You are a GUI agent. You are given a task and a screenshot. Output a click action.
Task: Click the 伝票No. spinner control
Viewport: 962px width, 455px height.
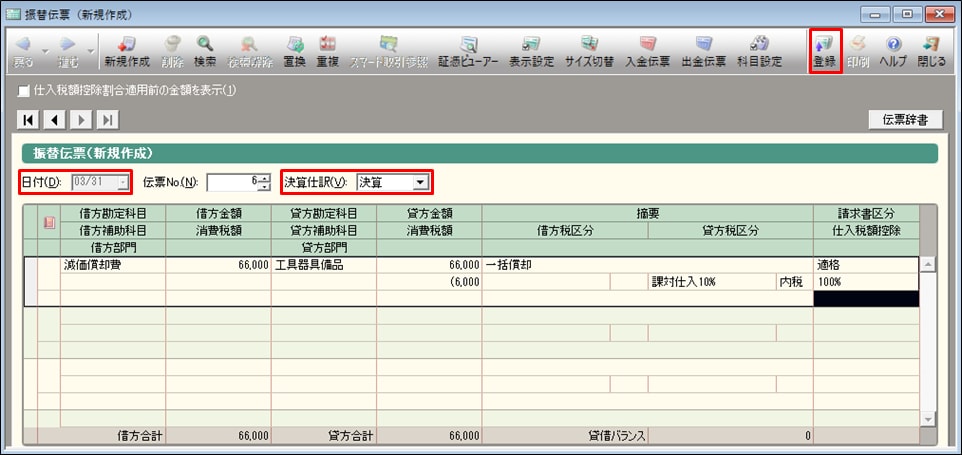[x=264, y=182]
